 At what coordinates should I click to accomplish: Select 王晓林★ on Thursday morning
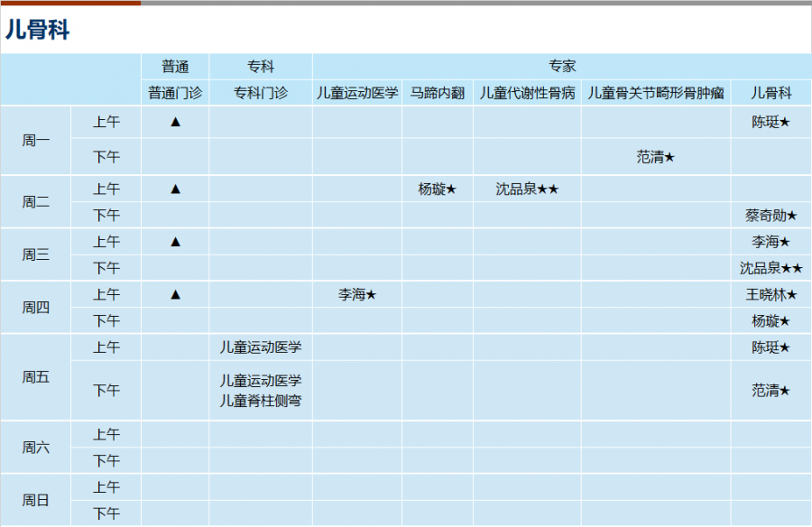click(x=770, y=294)
